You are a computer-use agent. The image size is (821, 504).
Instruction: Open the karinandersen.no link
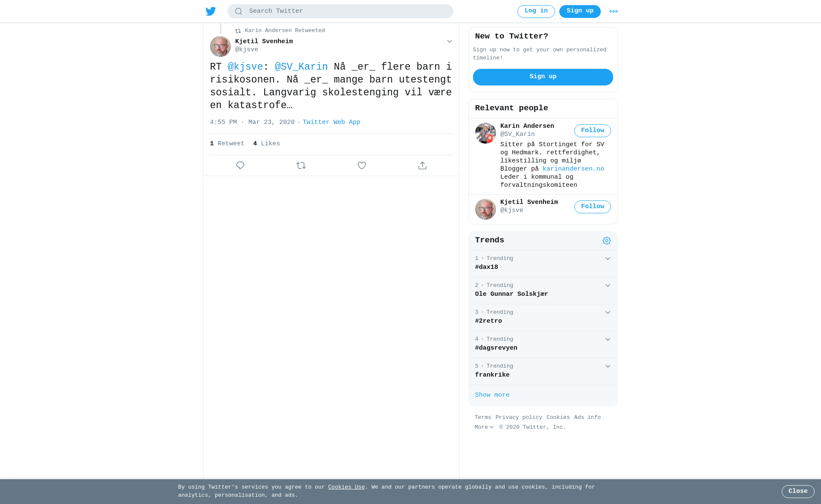[x=573, y=169]
